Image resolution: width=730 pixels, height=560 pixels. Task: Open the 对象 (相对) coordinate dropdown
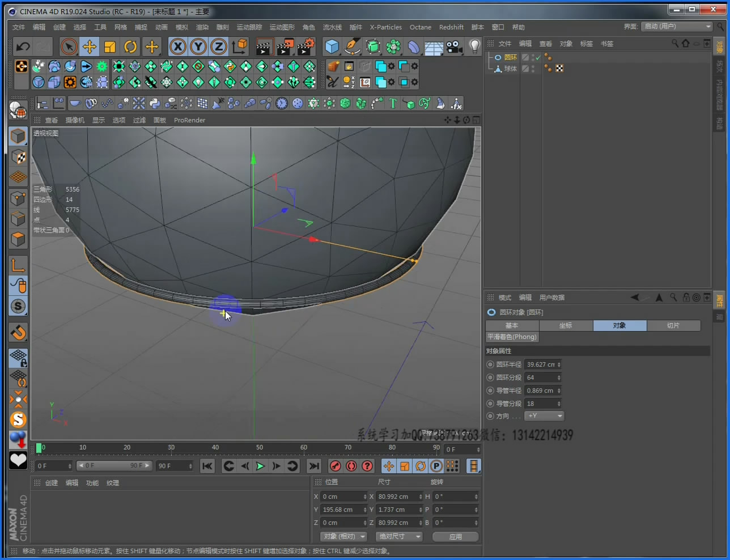[344, 536]
